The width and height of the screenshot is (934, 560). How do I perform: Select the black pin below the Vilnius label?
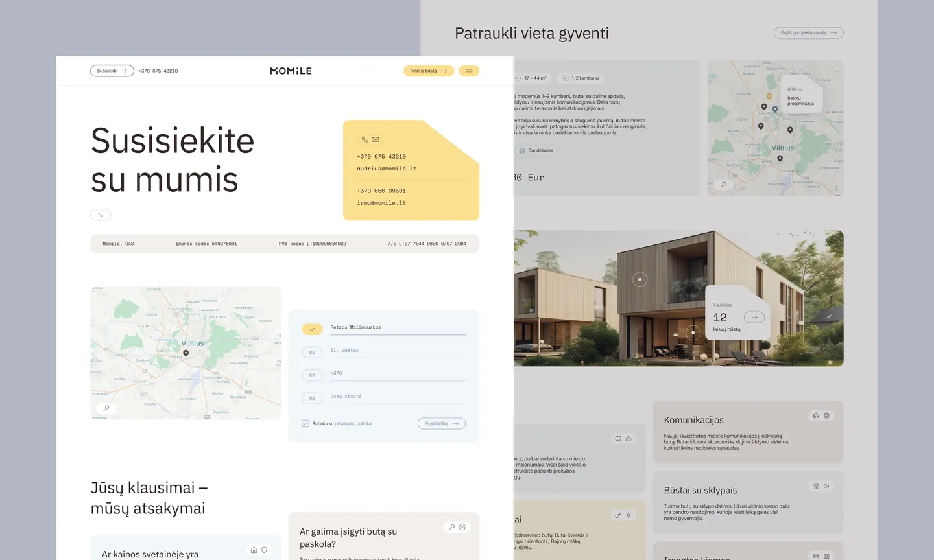click(x=780, y=158)
